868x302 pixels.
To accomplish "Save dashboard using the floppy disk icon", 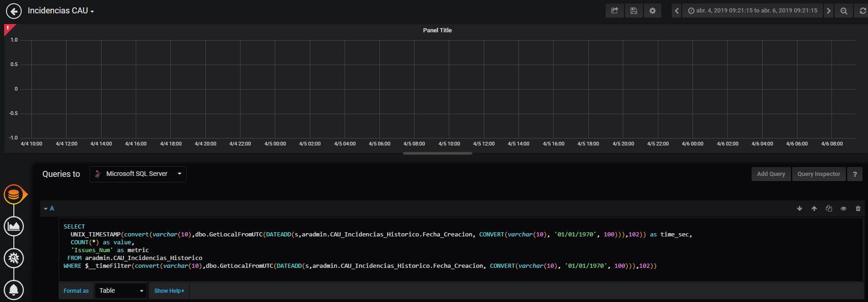I will tap(633, 11).
